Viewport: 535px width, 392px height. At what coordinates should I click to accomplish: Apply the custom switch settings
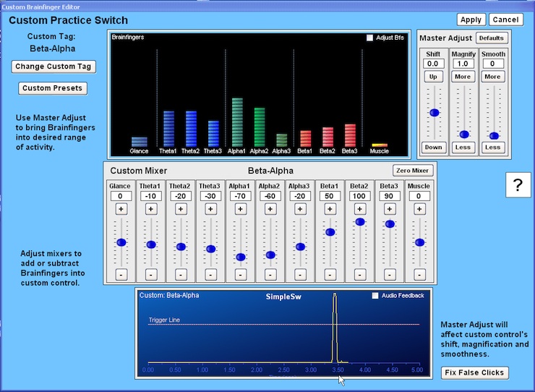tap(471, 20)
